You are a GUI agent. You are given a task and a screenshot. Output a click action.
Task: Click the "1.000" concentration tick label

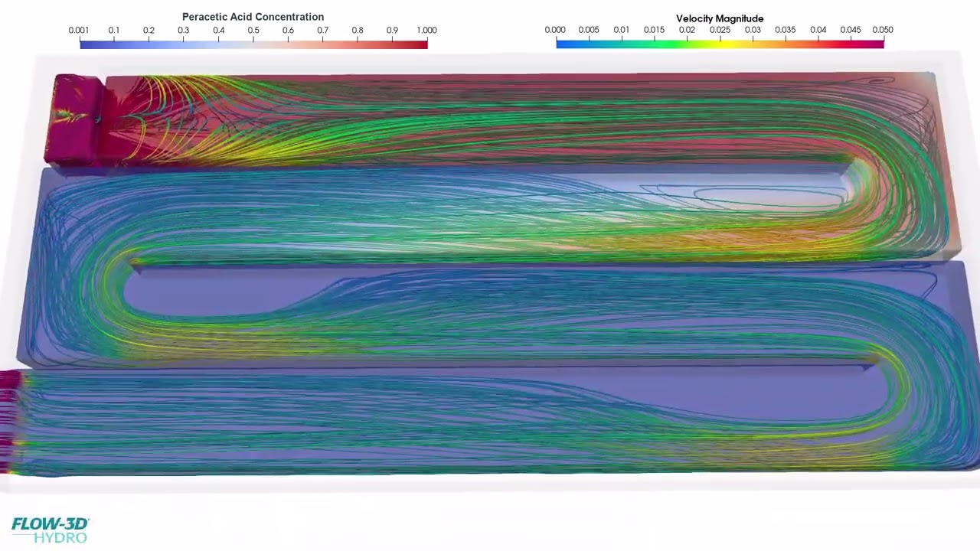426,31
